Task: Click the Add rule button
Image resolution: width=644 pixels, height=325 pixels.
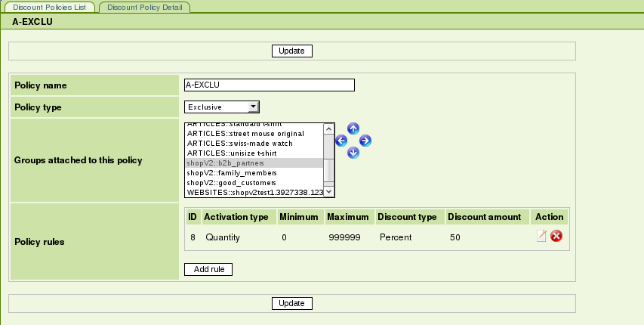Action: pos(208,269)
